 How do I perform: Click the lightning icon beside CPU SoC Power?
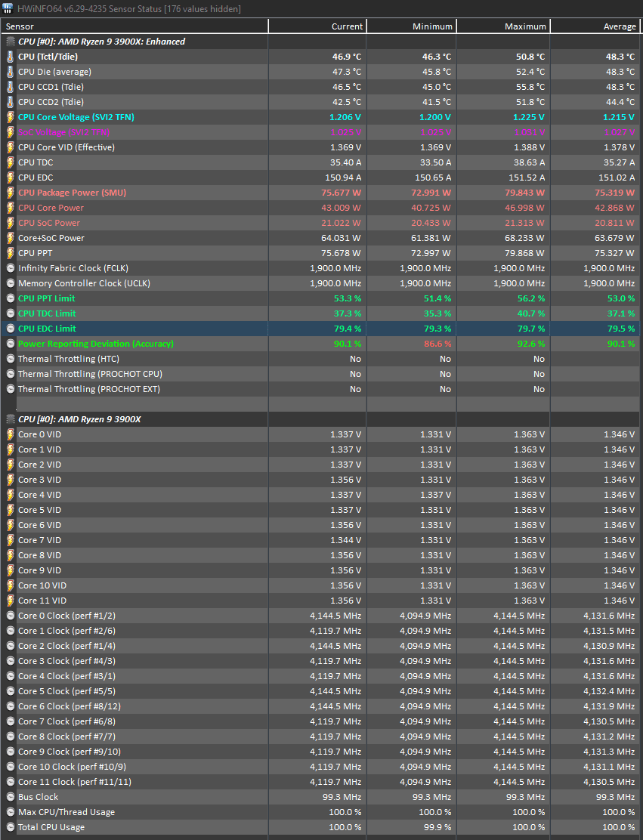(x=10, y=223)
